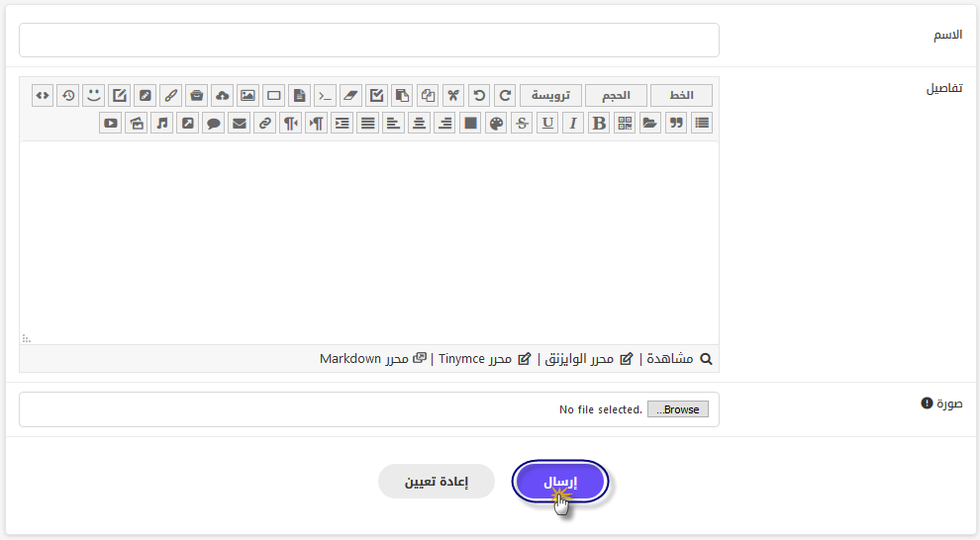Insert a list with the list icon

click(x=701, y=123)
